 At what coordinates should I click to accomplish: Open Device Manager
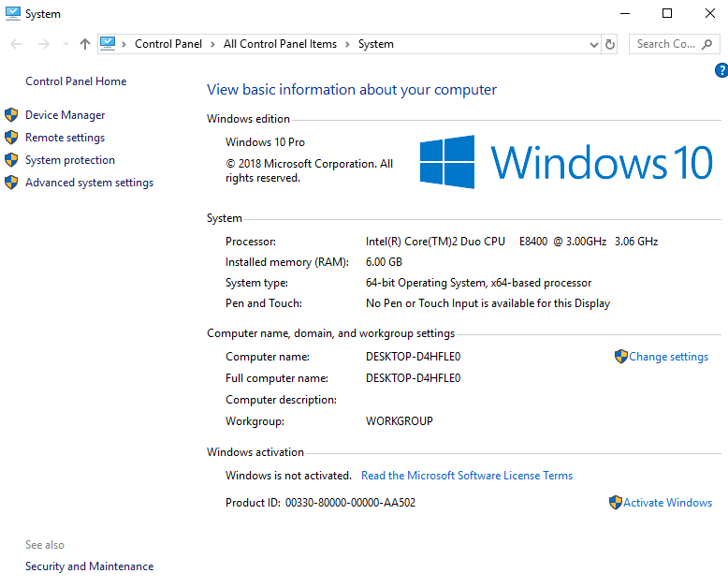[65, 115]
